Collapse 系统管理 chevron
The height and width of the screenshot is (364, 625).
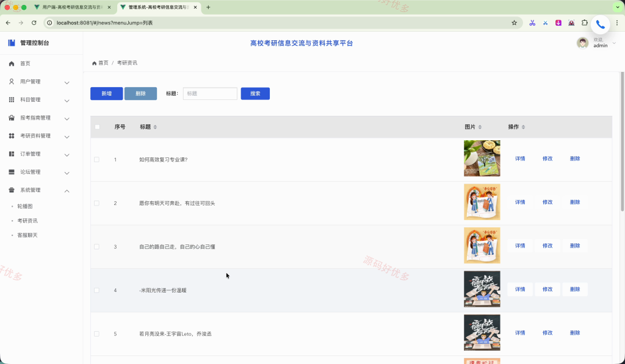pos(67,191)
